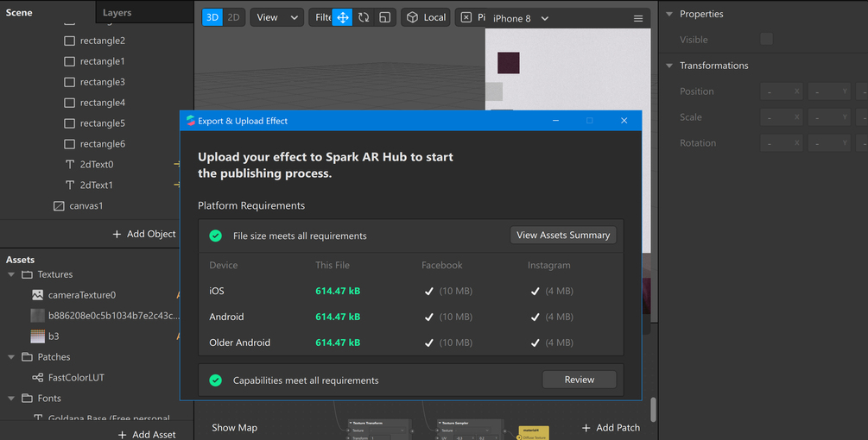This screenshot has height=440, width=868.
Task: Select the move manipulator tool
Action: [343, 18]
